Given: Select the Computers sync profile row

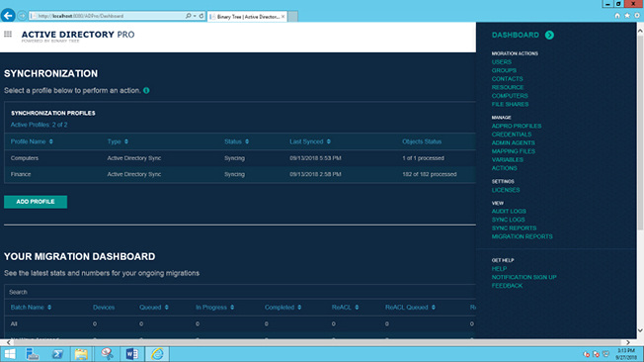Looking at the screenshot, I should point(240,158).
